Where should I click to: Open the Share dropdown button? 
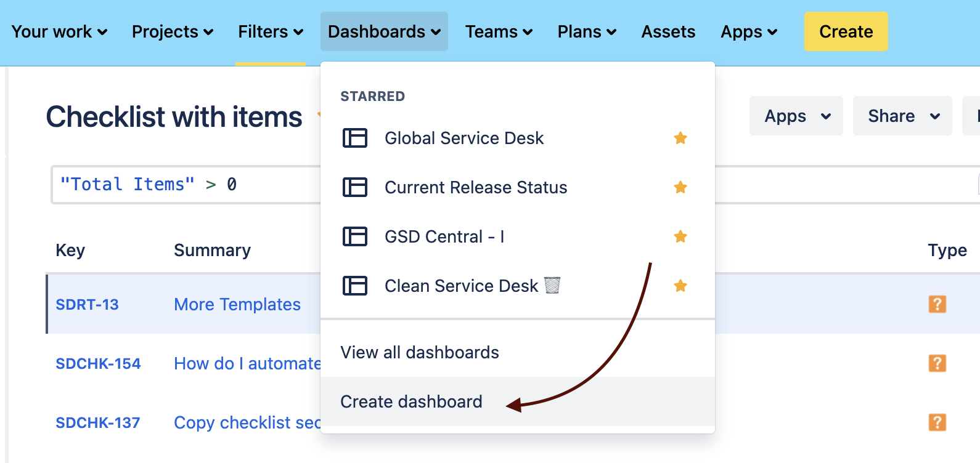[x=902, y=116]
